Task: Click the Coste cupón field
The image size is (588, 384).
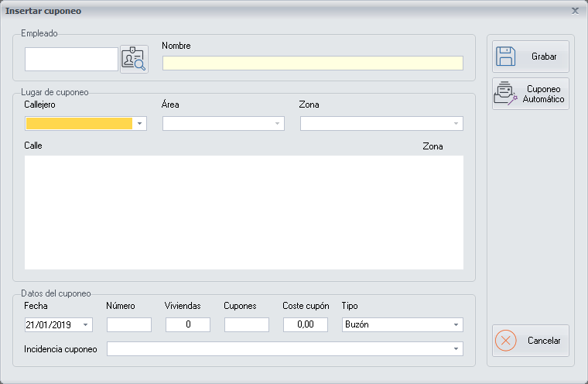Action: 305,325
